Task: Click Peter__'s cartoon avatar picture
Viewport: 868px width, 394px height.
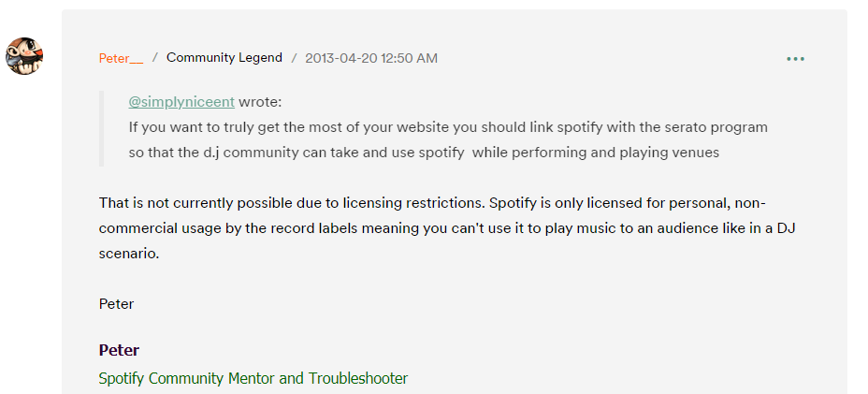Action: pyautogui.click(x=24, y=56)
